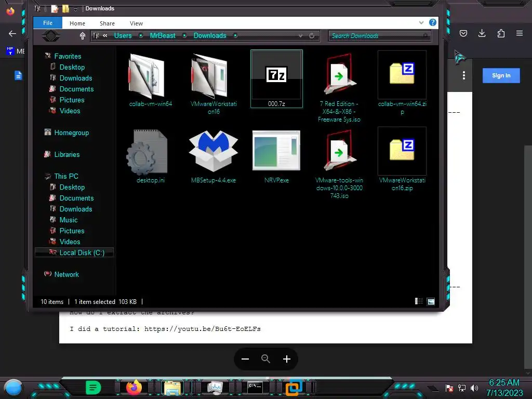Viewport: 532px width, 399px height.
Task: Select VMwareWorkstation16.zip archive
Action: tap(402, 159)
